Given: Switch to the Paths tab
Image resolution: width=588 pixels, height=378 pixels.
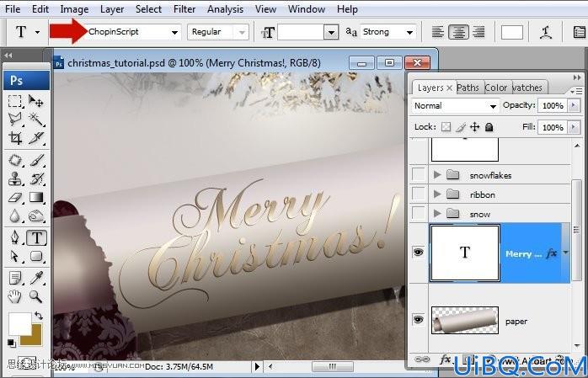Looking at the screenshot, I should coord(468,88).
